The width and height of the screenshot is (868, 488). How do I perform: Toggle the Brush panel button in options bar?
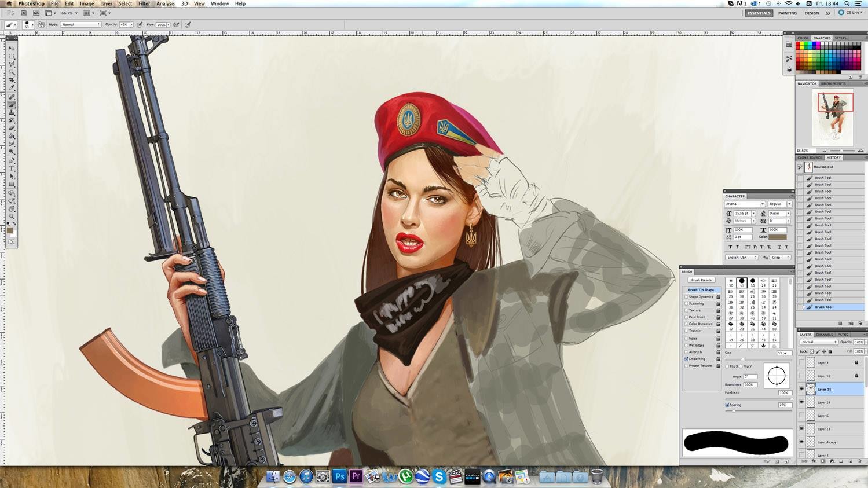coord(41,25)
